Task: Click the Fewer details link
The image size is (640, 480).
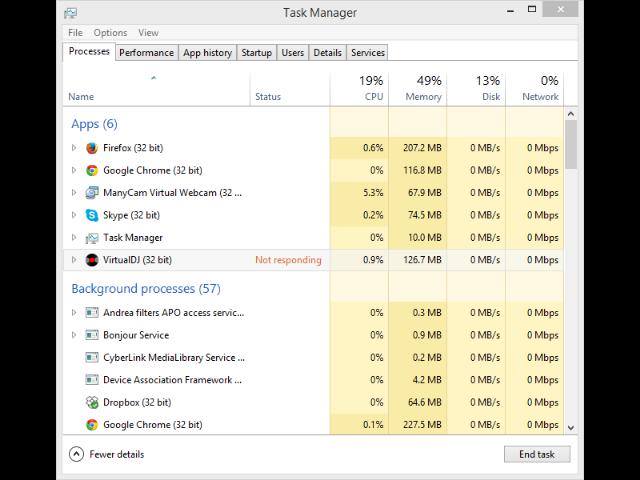Action: tap(117, 454)
